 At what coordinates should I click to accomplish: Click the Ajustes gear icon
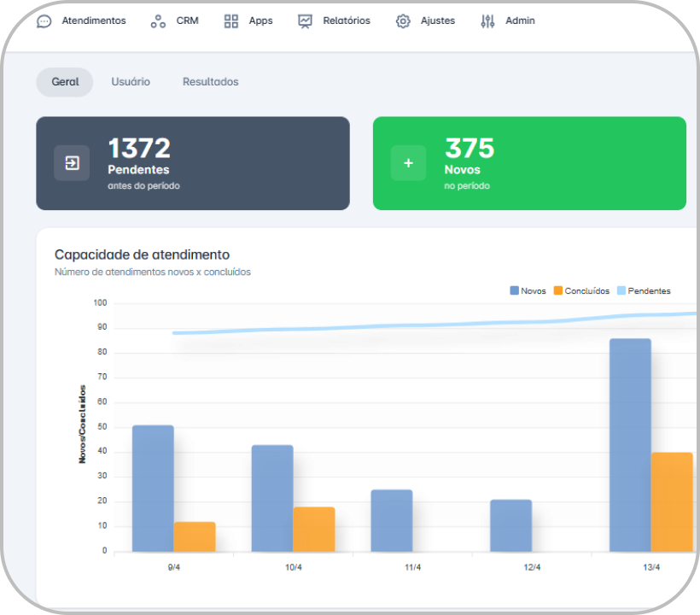pos(403,21)
